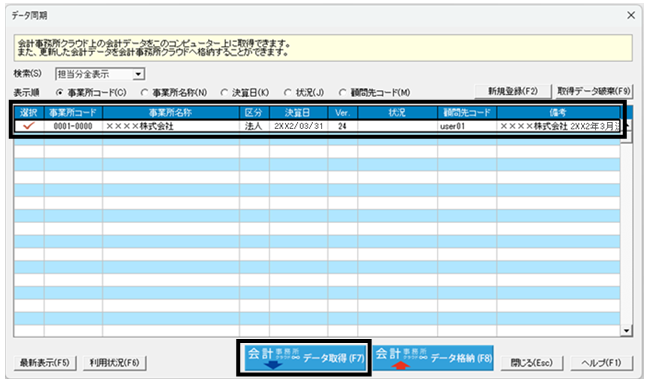Click 取得データ破棄(F9) button

[x=594, y=91]
